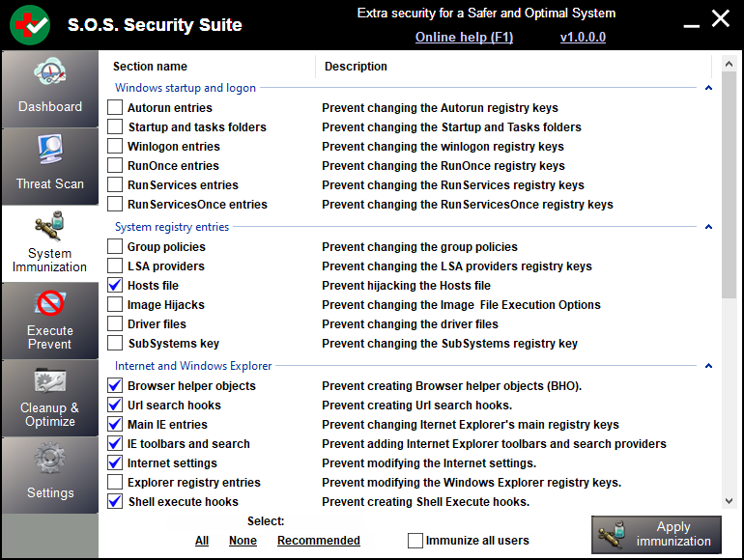Select All immunization items link
744x560 pixels.
pos(202,541)
